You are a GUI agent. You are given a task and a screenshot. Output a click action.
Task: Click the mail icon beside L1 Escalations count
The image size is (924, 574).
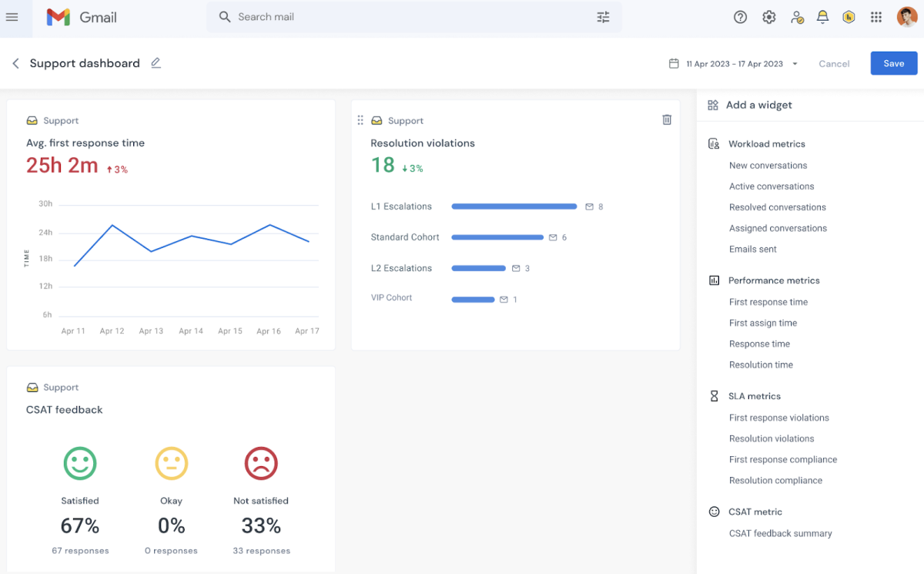pyautogui.click(x=589, y=206)
